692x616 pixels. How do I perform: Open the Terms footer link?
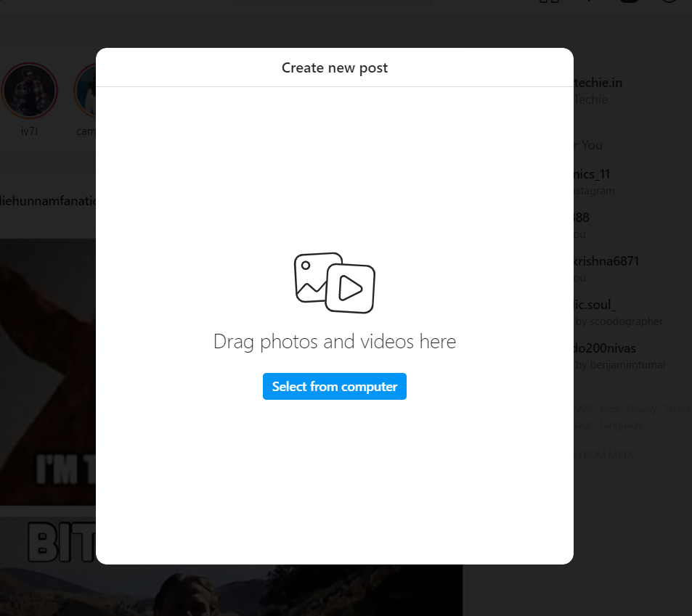click(676, 409)
